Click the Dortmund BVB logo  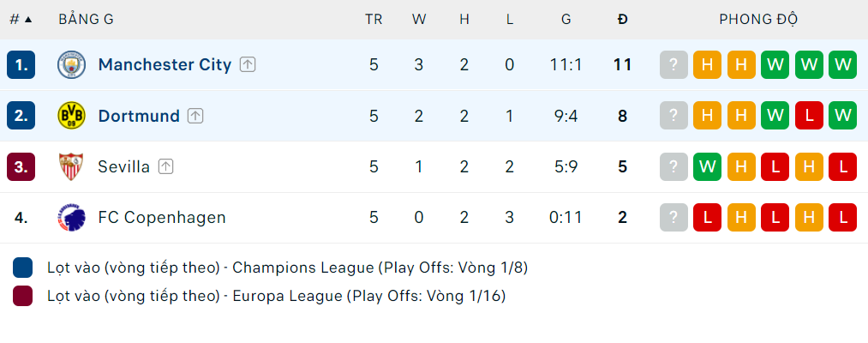[x=71, y=116]
